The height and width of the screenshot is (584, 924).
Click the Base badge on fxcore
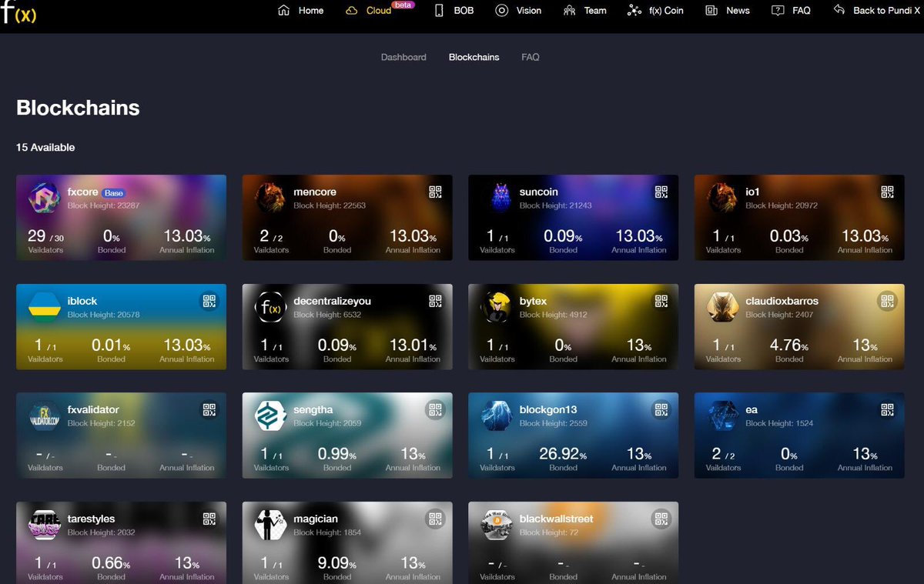(113, 193)
